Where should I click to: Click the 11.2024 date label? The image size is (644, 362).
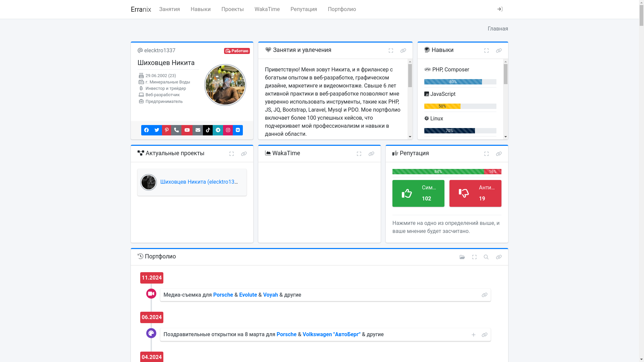click(152, 278)
